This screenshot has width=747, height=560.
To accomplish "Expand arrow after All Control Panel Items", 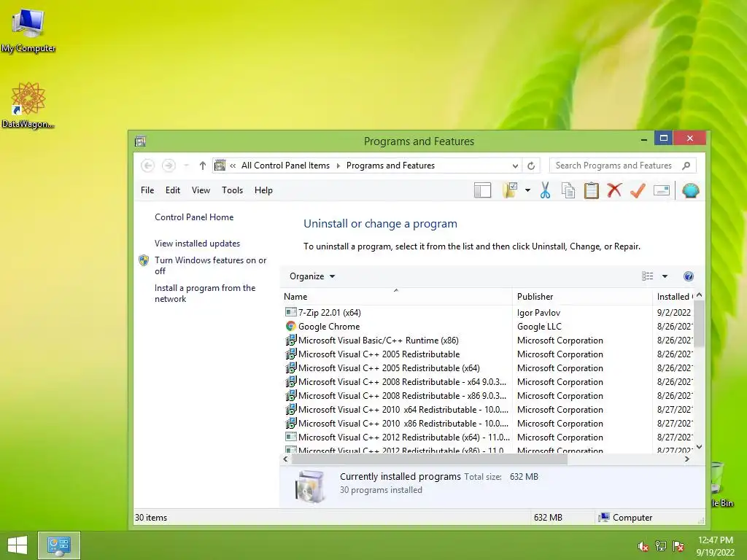I will 338,166.
